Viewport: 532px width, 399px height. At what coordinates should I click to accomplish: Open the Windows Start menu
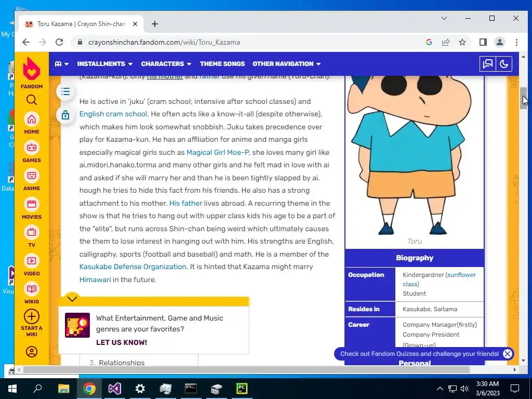[x=12, y=389]
